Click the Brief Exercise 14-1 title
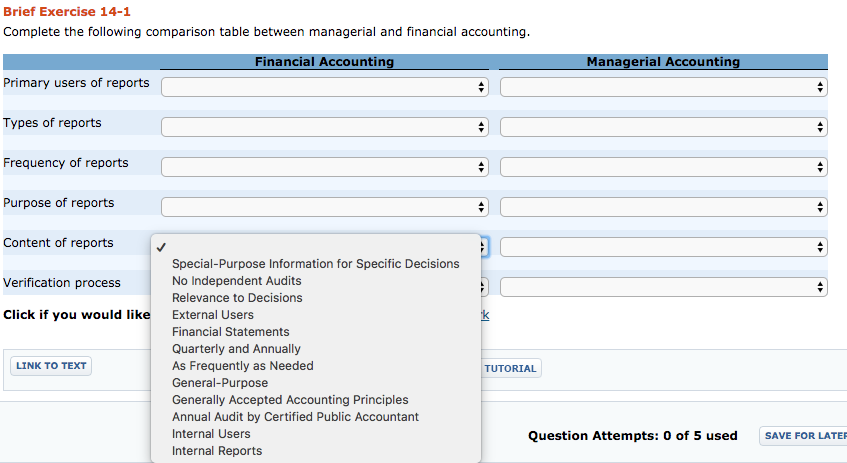847x463 pixels. click(67, 11)
